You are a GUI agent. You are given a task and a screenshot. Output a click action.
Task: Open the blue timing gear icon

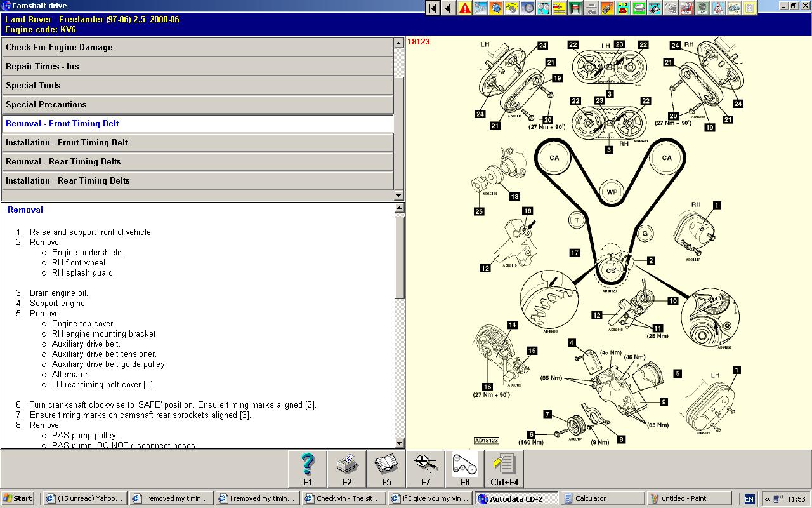click(x=496, y=8)
